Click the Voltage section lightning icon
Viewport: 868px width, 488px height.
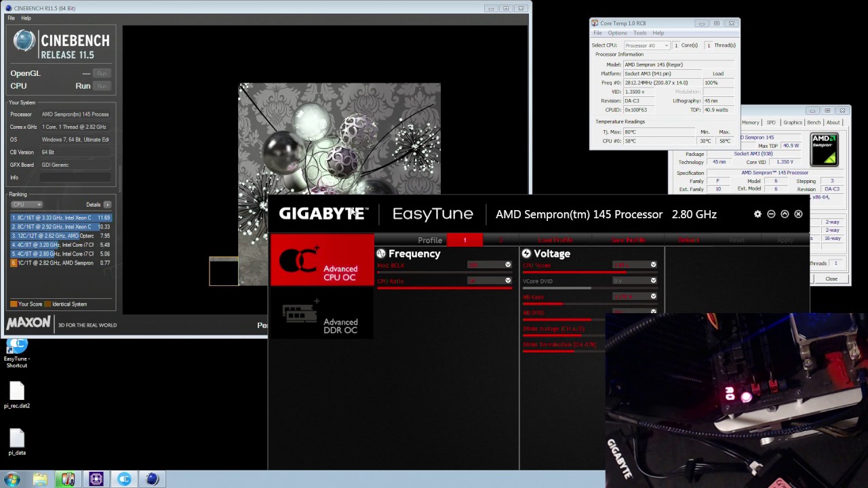(526, 253)
